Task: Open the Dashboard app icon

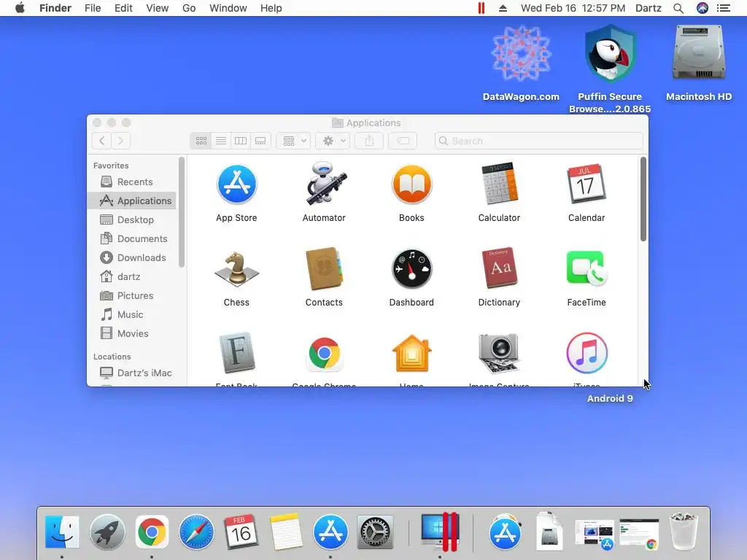Action: coord(411,269)
